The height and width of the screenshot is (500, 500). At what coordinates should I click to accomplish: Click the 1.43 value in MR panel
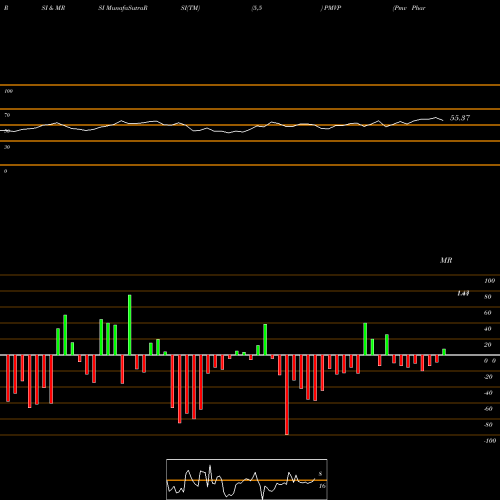pos(463,293)
